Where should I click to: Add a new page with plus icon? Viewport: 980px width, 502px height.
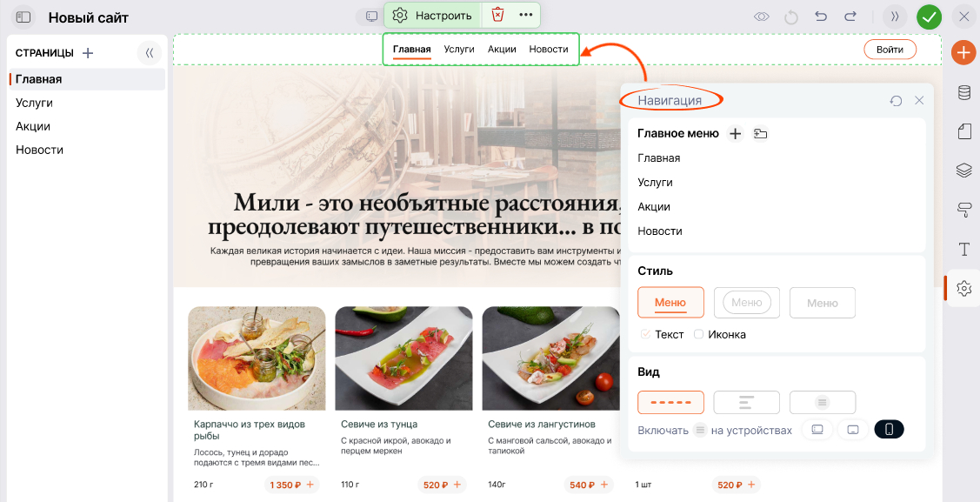(88, 53)
